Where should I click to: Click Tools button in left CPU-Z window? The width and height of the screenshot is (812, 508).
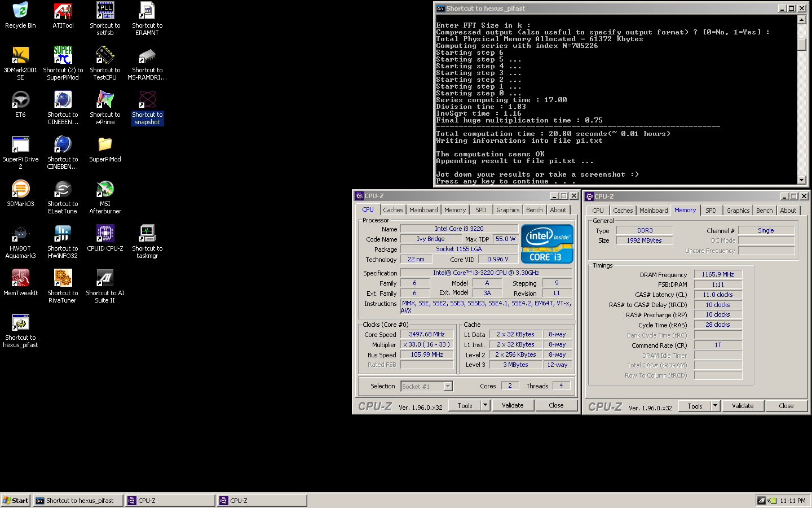coord(465,405)
